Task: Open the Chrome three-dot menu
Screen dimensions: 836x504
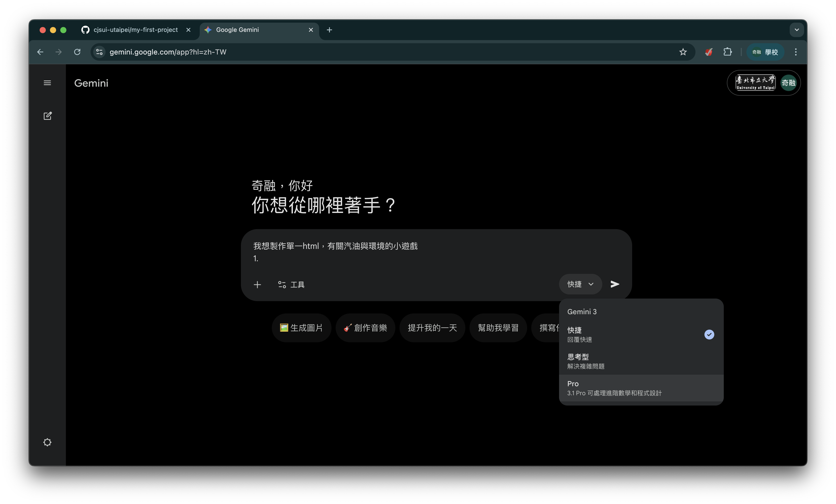Action: [796, 52]
